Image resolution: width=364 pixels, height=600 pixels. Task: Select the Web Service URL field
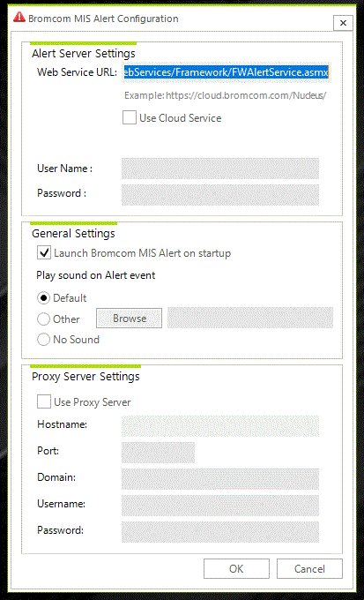(227, 72)
